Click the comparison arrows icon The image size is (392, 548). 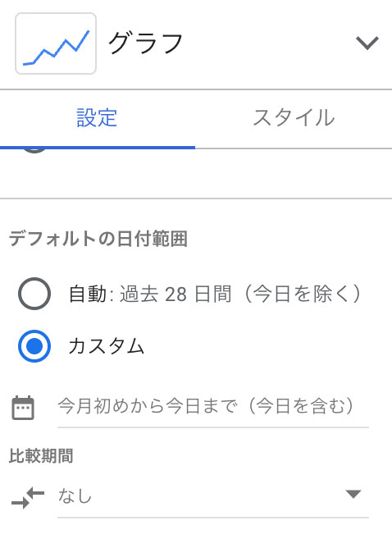click(x=28, y=497)
